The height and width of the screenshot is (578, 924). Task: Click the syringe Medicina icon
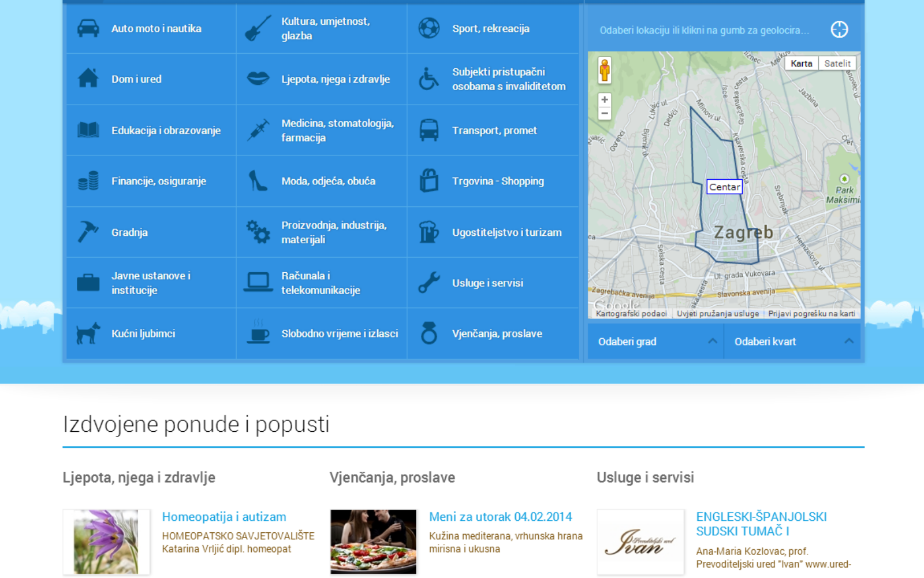258,130
